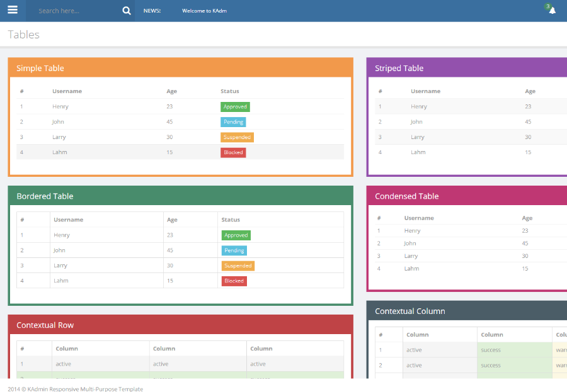This screenshot has height=392, width=567.
Task: Open the notifications bell
Action: (552, 11)
